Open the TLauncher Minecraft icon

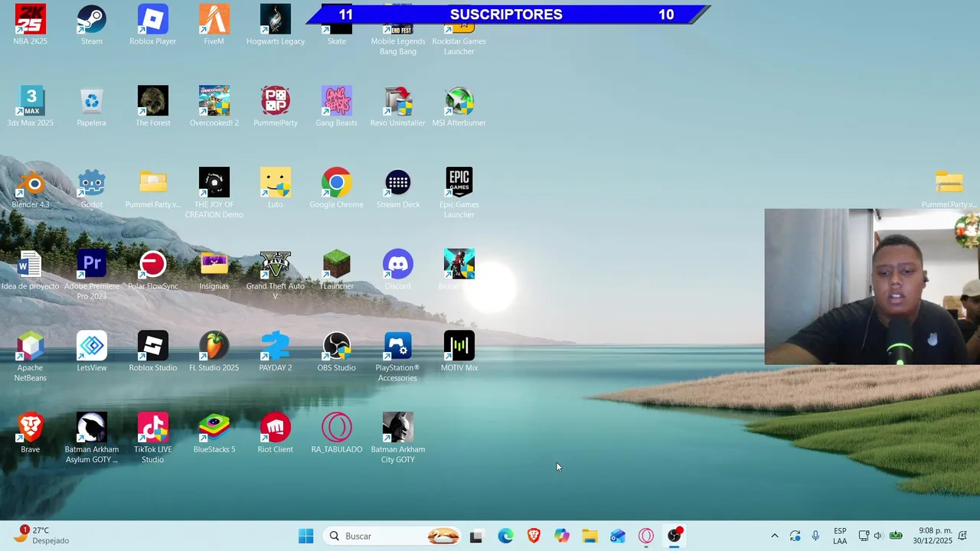click(337, 265)
